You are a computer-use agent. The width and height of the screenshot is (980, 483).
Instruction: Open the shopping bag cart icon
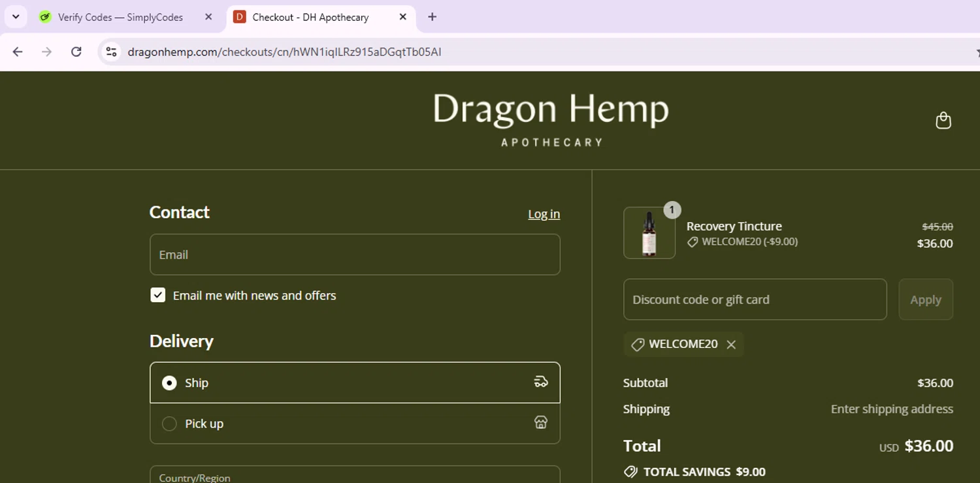pyautogui.click(x=943, y=120)
